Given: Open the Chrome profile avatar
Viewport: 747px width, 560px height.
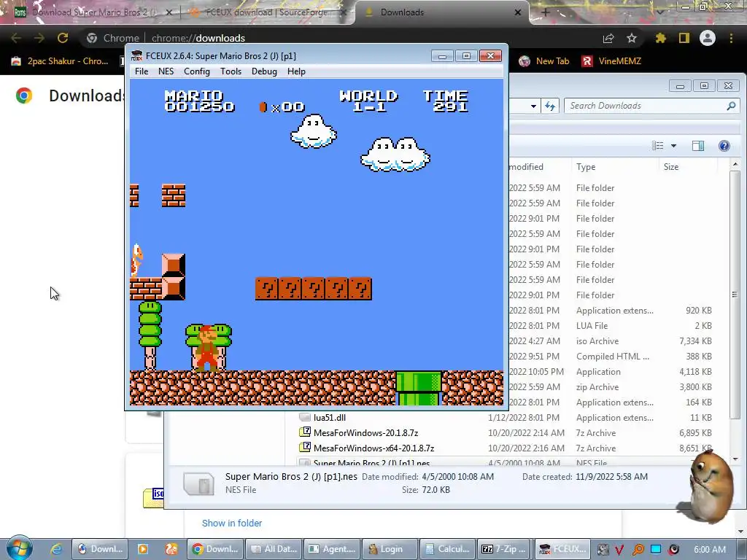Looking at the screenshot, I should tap(708, 38).
